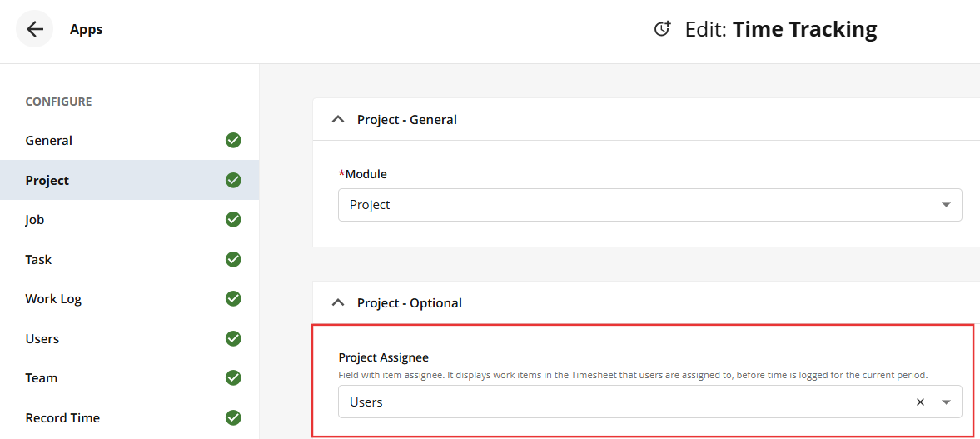980x439 pixels.
Task: Click the Time Tracking clock icon
Action: coord(662,29)
